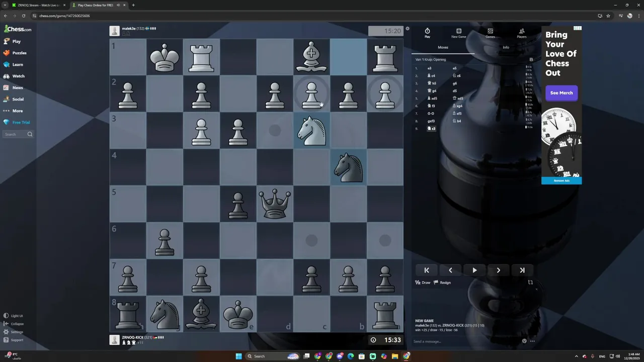
Task: Jump to the first move
Action: (427, 270)
